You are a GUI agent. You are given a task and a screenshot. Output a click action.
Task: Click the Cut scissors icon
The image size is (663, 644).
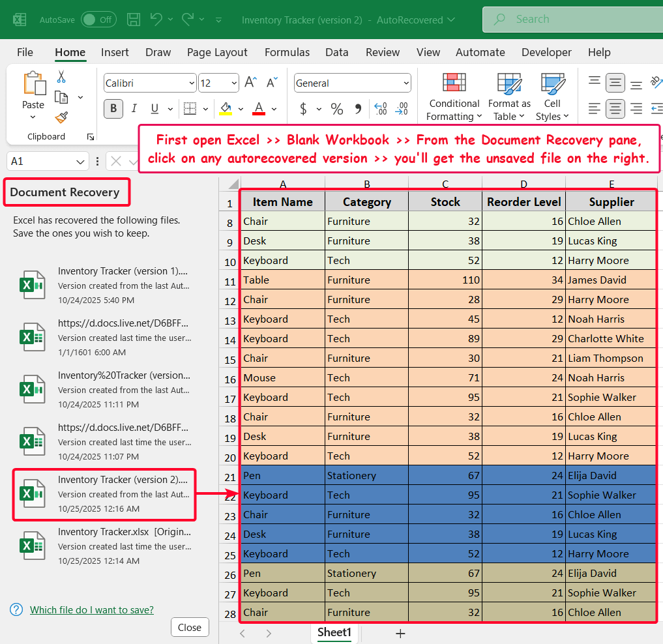pos(61,77)
